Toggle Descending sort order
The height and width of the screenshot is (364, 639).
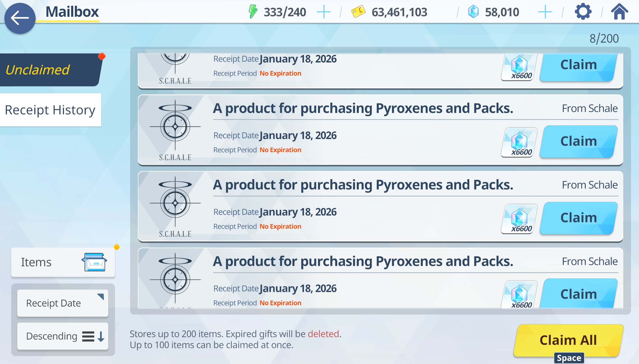(x=63, y=336)
